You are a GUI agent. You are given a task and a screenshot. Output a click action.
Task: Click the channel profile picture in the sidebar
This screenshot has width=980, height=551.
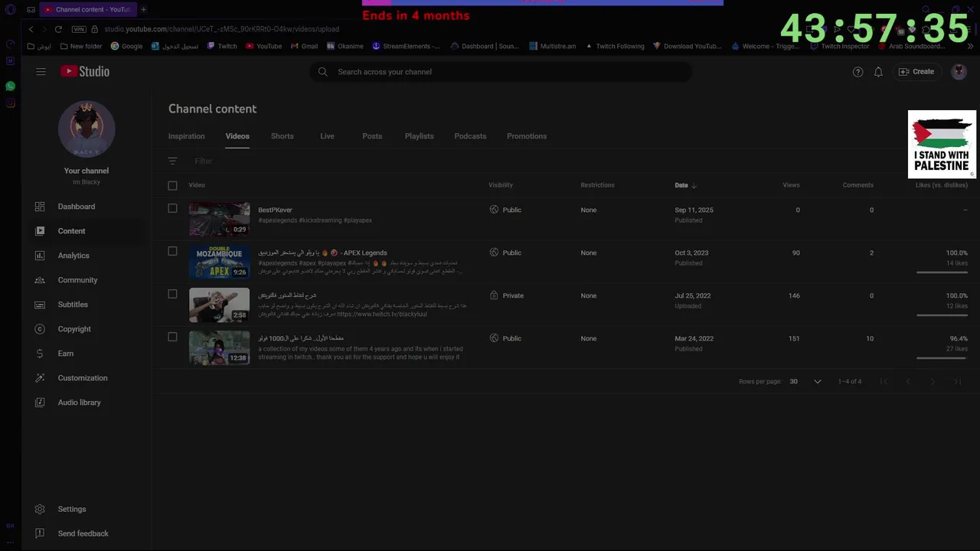(x=87, y=130)
